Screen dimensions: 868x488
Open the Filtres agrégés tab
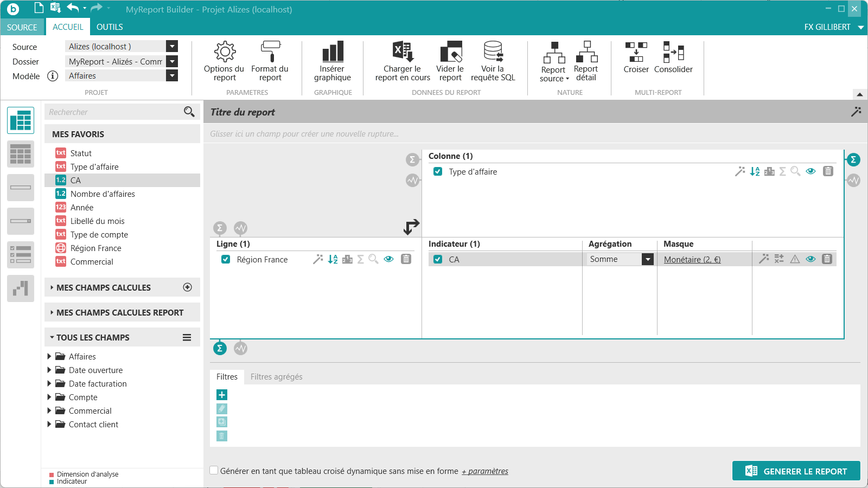pos(276,377)
